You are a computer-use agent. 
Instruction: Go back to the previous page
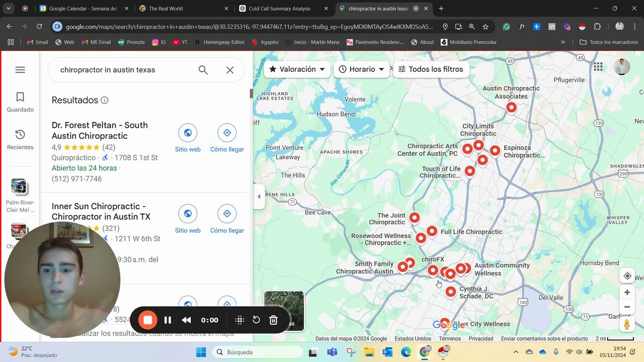pyautogui.click(x=10, y=27)
